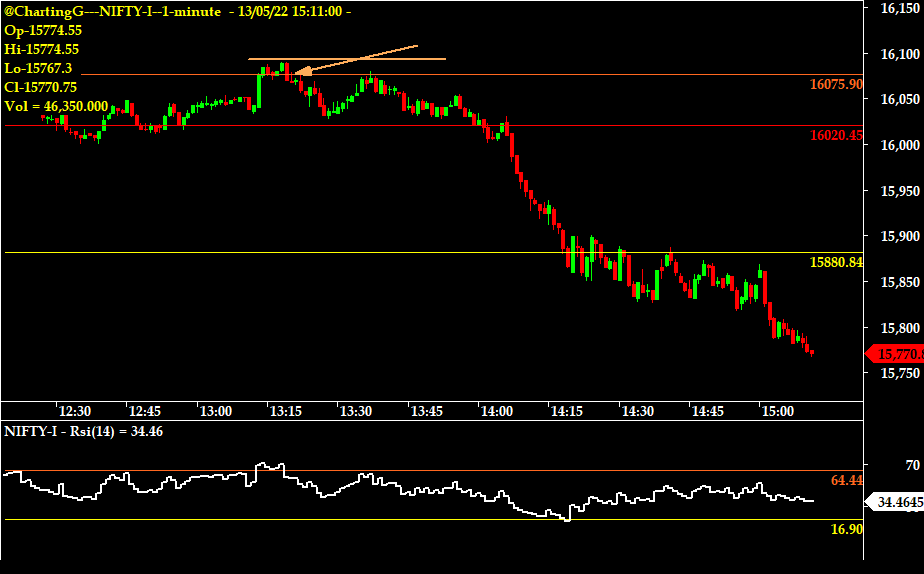
Task: Click the timestamp '13/05/22 15:11:00' in header
Action: click(x=290, y=11)
